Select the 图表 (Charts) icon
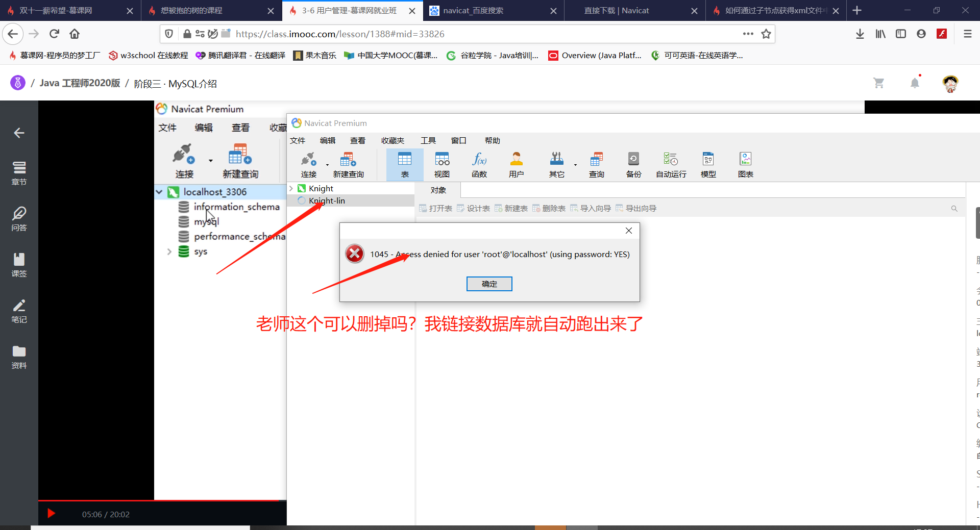This screenshot has width=980, height=530. click(x=746, y=163)
